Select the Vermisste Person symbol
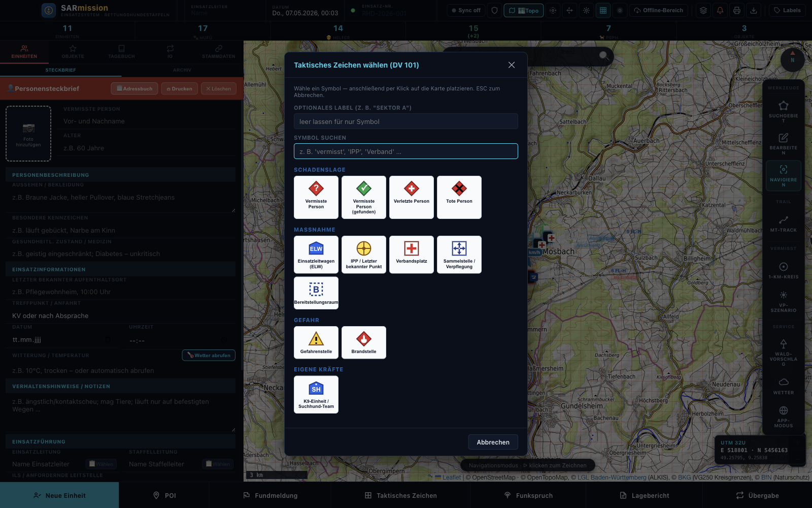The width and height of the screenshot is (812, 508). point(316,197)
